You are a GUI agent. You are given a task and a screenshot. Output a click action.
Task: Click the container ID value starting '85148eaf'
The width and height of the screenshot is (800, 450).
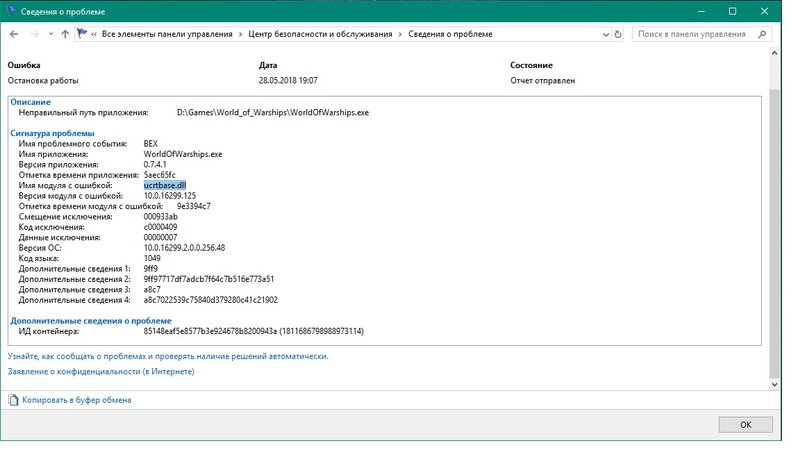coord(254,331)
